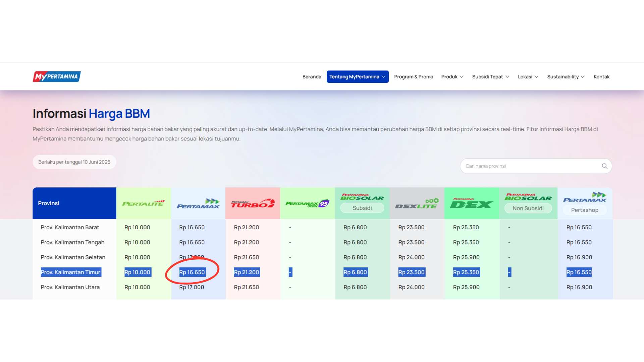Viewport: 644px width, 362px height.
Task: Select Prov. Kalimantan Timur row name
Action: coord(71,272)
